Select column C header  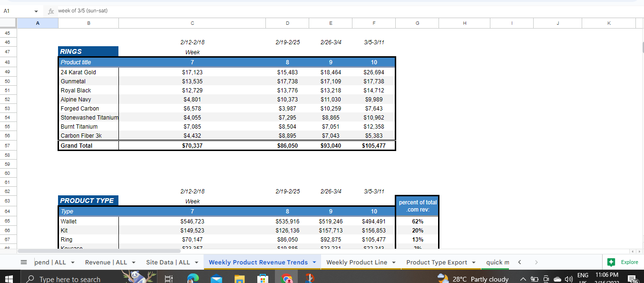[x=192, y=23]
